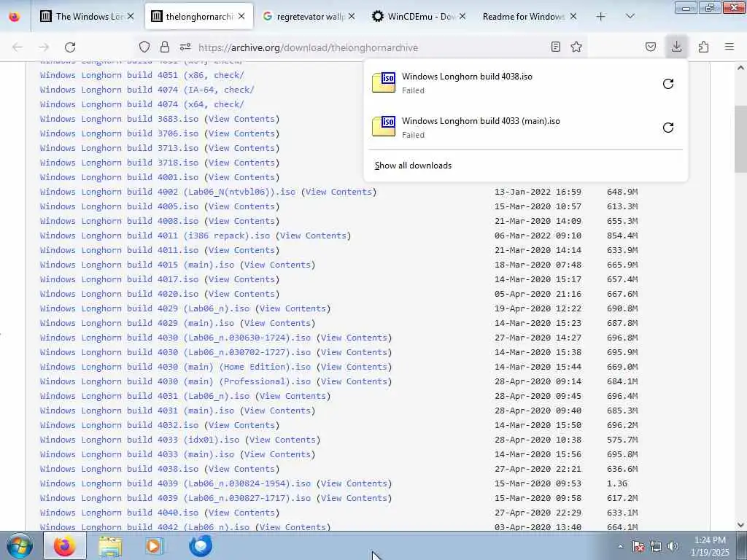Open the tracking protection shield icon

[144, 47]
